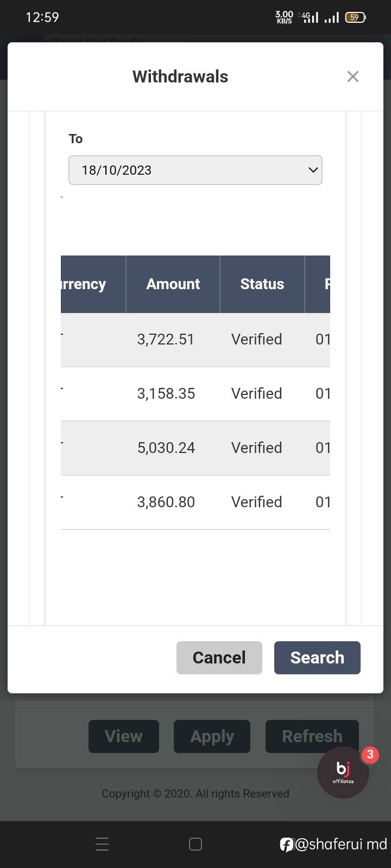Close the Withdrawals dialog
The width and height of the screenshot is (391, 868).
coord(353,76)
